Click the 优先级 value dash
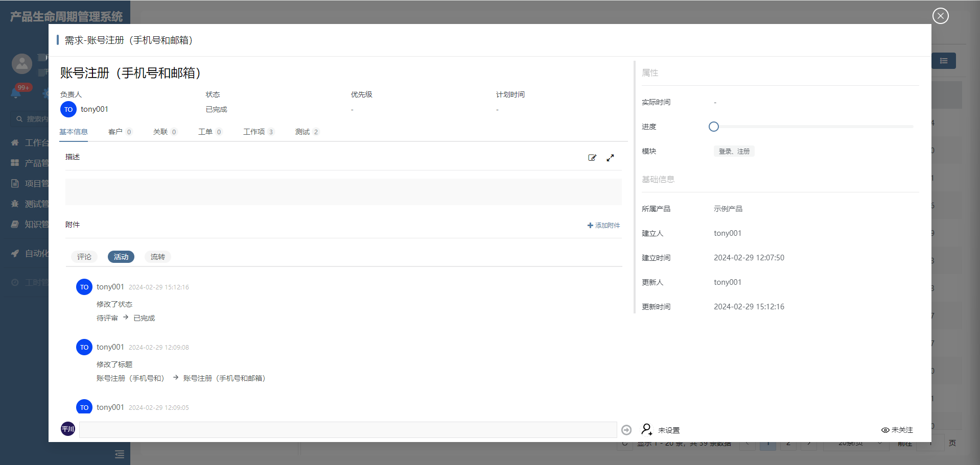The width and height of the screenshot is (980, 465). (352, 110)
